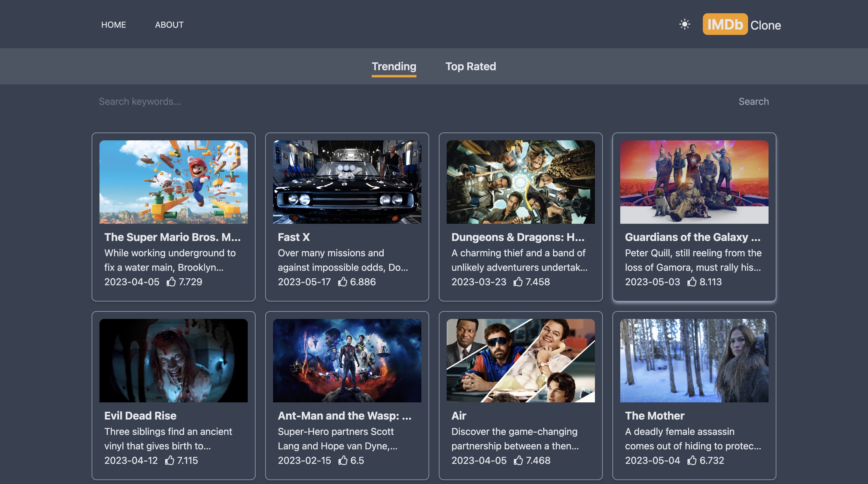The width and height of the screenshot is (868, 484).
Task: Click the IMDb logo badge
Action: [725, 24]
